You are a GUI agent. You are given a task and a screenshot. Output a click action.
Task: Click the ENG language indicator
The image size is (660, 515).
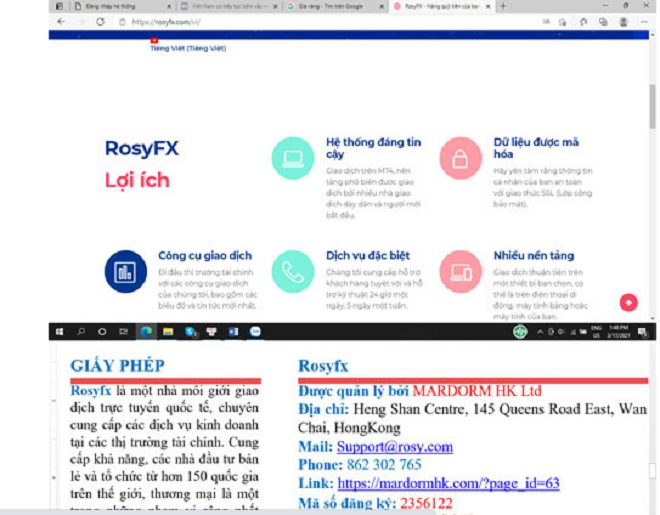[x=596, y=332]
